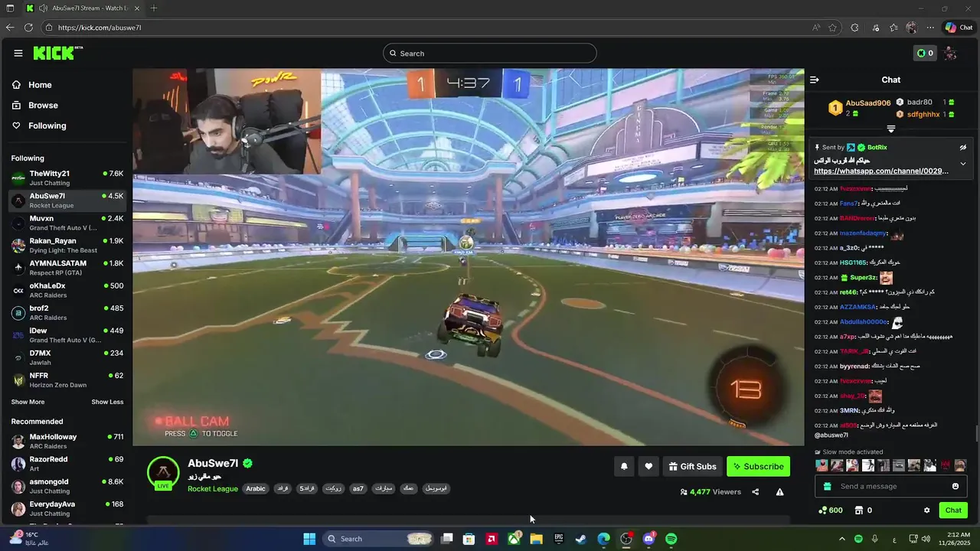Open the pinned WhatsApp channel link
Screen dimensions: 980x551
[880, 171]
